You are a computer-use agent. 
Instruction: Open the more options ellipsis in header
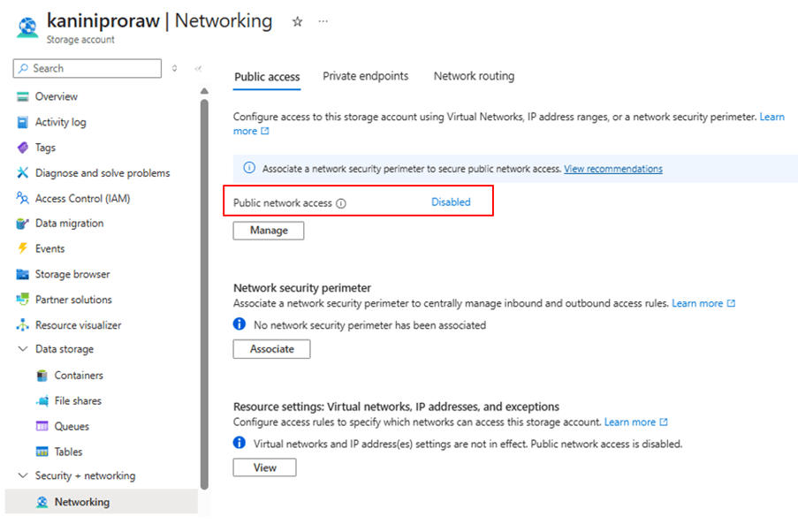[x=323, y=22]
